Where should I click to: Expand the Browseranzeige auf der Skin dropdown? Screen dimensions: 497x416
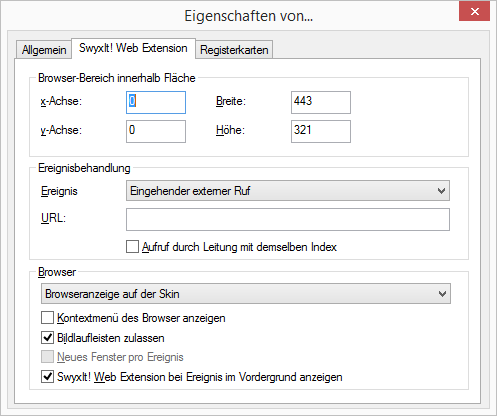click(x=246, y=294)
